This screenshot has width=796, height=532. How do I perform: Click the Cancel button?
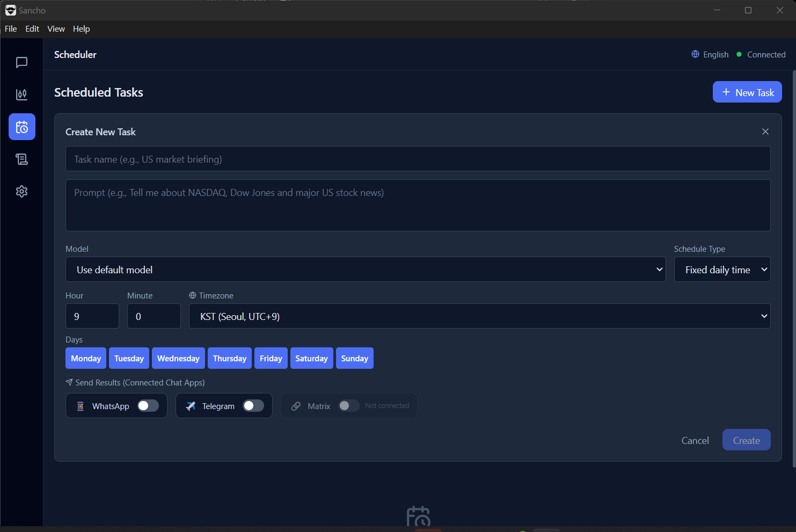[695, 440]
